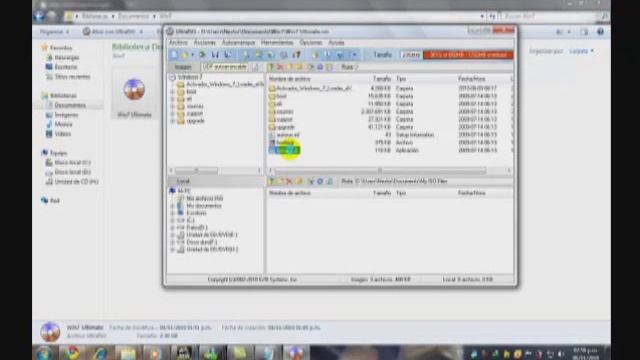This screenshot has width=640, height=360.
Task: Select the highlighted setup.exe file row
Action: click(x=284, y=150)
